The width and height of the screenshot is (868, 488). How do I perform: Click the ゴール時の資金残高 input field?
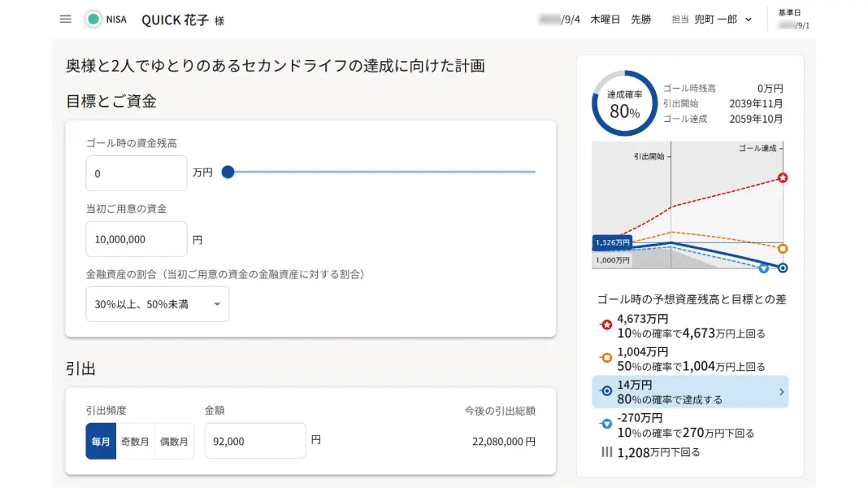tap(137, 173)
